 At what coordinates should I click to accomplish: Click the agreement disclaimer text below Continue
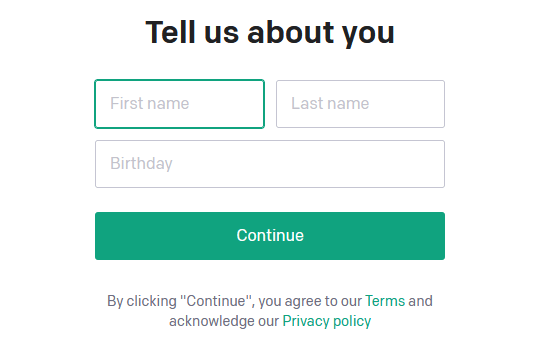coord(270,311)
